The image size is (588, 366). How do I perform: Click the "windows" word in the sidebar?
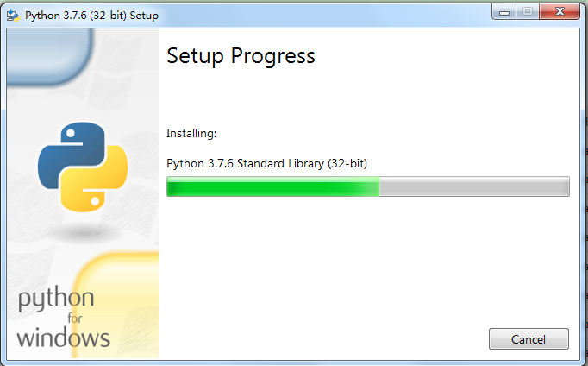pos(64,337)
